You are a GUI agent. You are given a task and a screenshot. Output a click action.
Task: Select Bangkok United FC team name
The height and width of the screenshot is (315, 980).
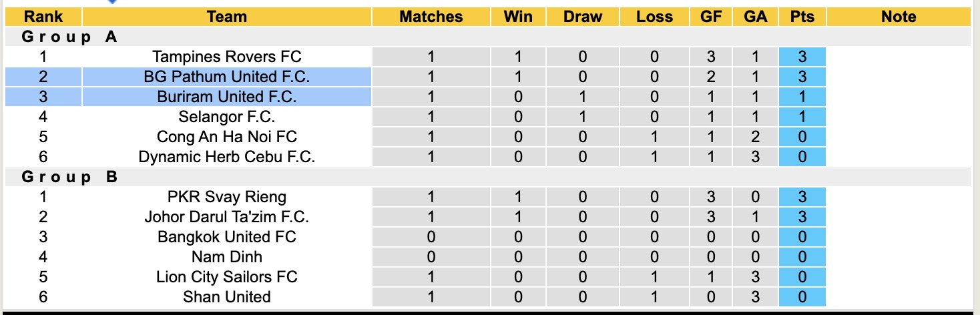point(226,237)
